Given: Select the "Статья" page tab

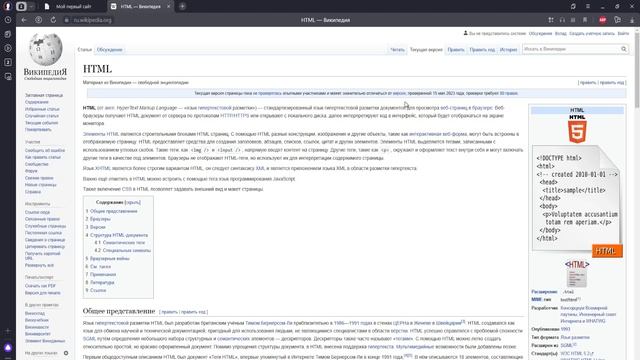Looking at the screenshot, I should (85, 50).
